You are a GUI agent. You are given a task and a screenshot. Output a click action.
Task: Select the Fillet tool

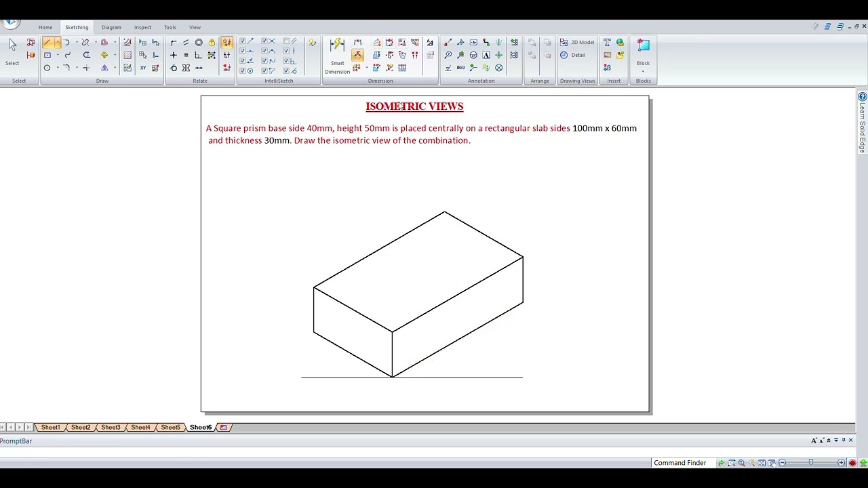pyautogui.click(x=66, y=68)
